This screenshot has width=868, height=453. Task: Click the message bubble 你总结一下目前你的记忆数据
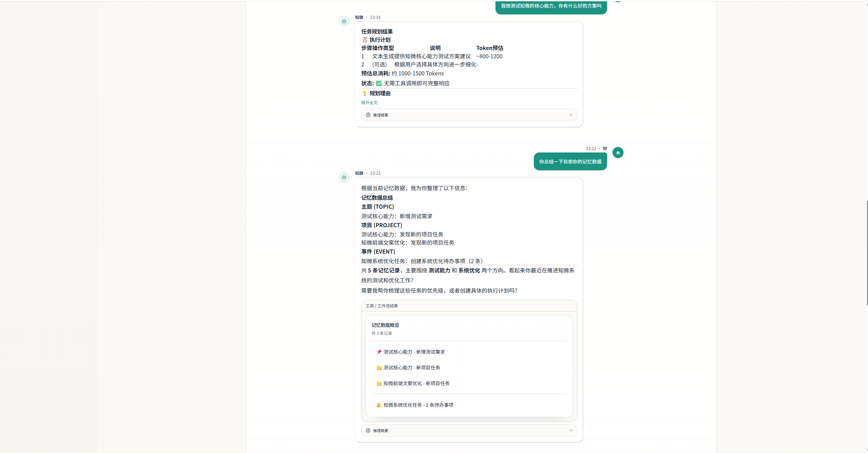click(x=570, y=161)
